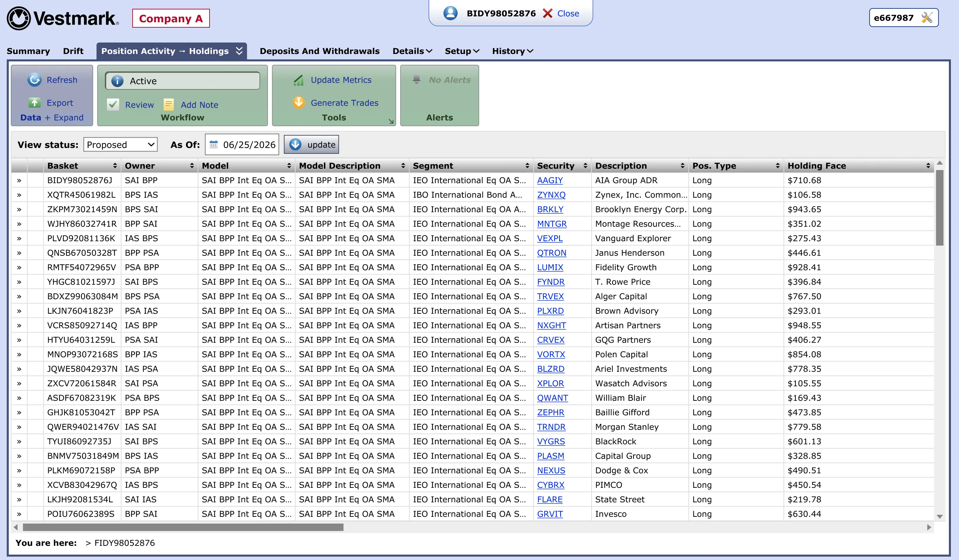959x560 pixels.
Task: Open the View status dropdown
Action: point(120,145)
